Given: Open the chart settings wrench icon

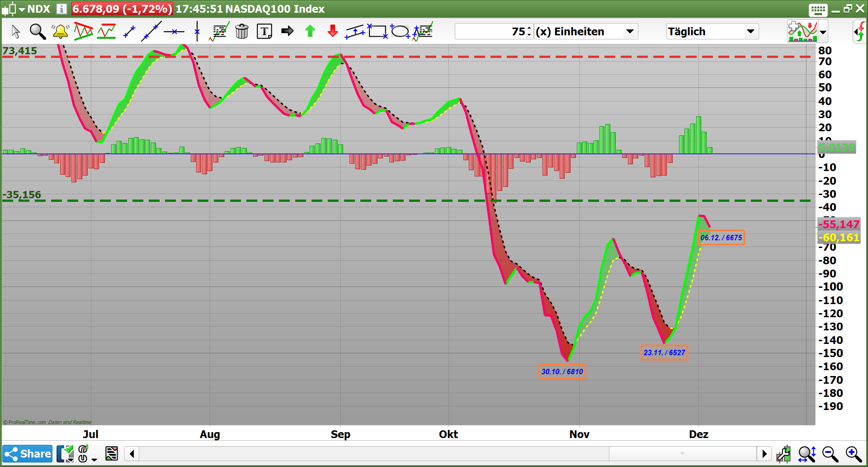Looking at the screenshot, I should pos(783,453).
